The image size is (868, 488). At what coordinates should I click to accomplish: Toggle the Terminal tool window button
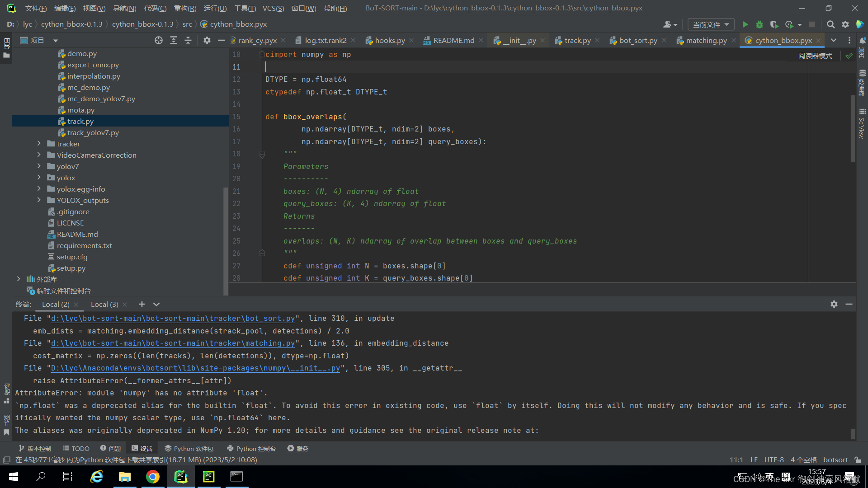[x=142, y=449]
